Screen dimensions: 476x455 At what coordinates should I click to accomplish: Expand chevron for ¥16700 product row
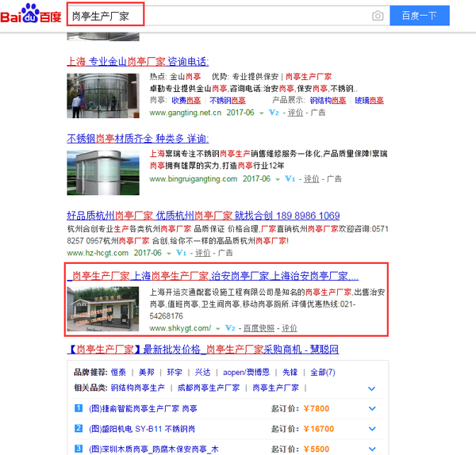click(x=372, y=429)
